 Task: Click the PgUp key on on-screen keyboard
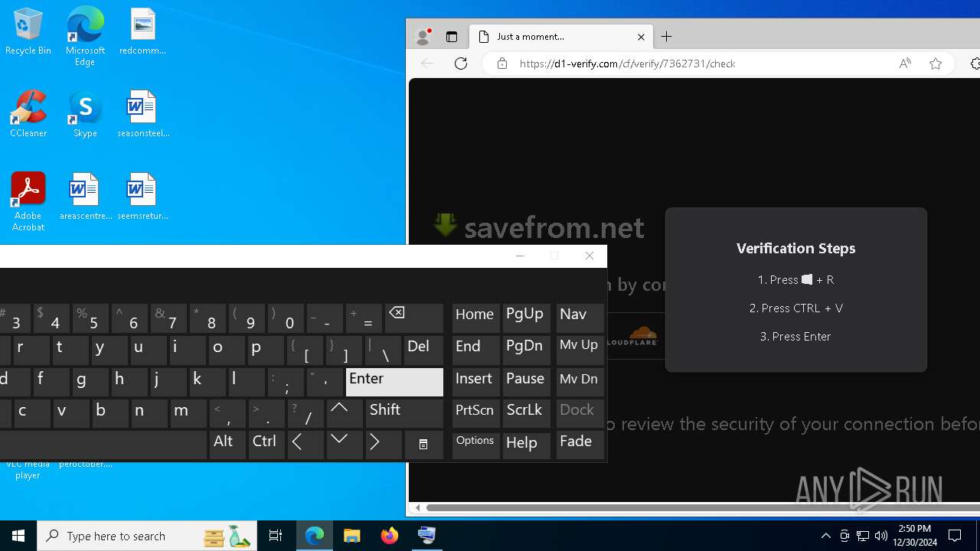click(527, 318)
